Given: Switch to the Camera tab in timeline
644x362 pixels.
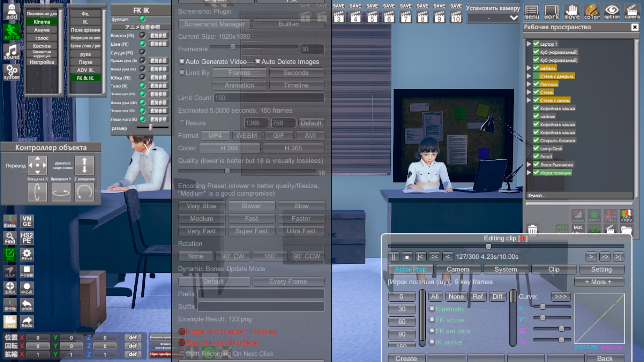Looking at the screenshot, I should 458,269.
